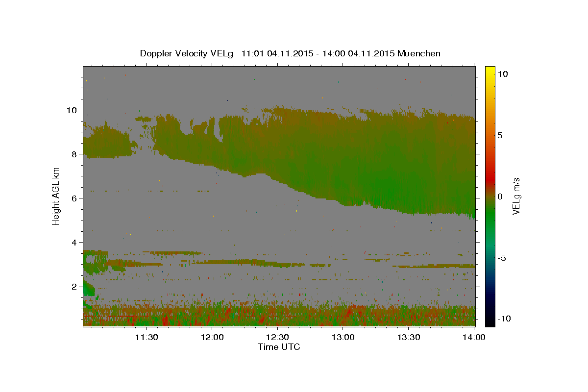Click the height label '2' on the y-axis
This screenshot has width=588, height=392.
pos(74,287)
